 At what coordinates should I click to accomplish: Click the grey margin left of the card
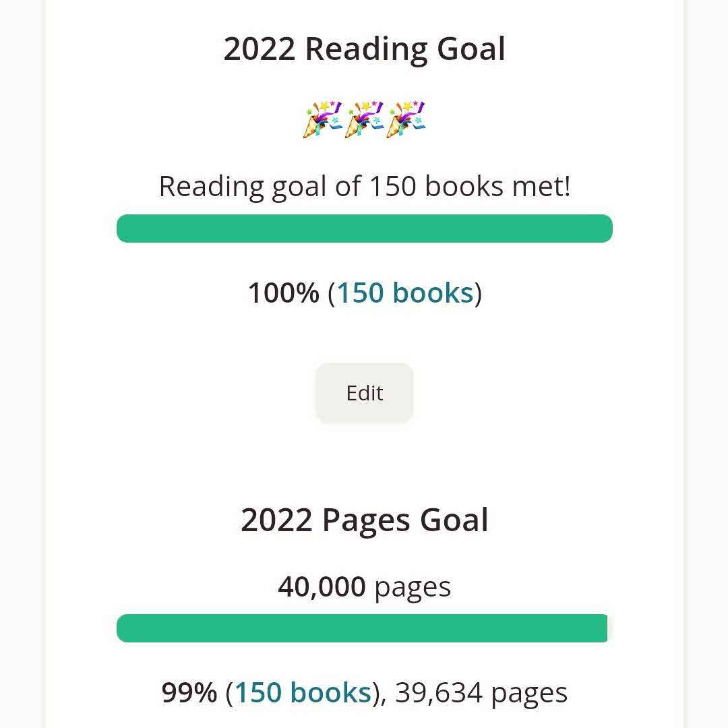pos(22,364)
